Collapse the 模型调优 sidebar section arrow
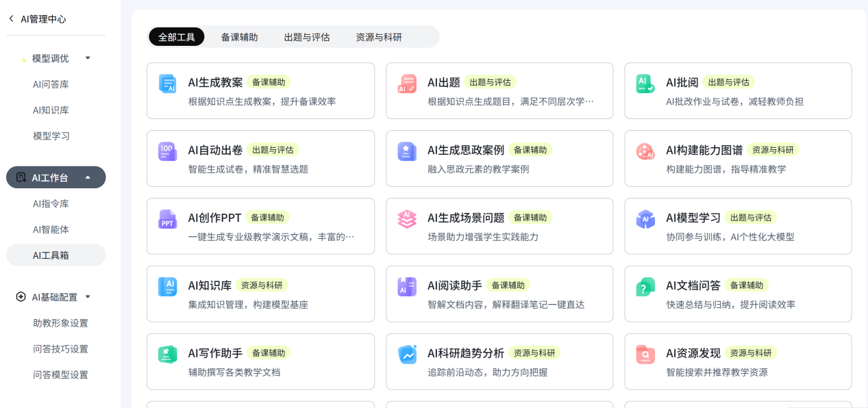The height and width of the screenshot is (408, 868). tap(88, 58)
